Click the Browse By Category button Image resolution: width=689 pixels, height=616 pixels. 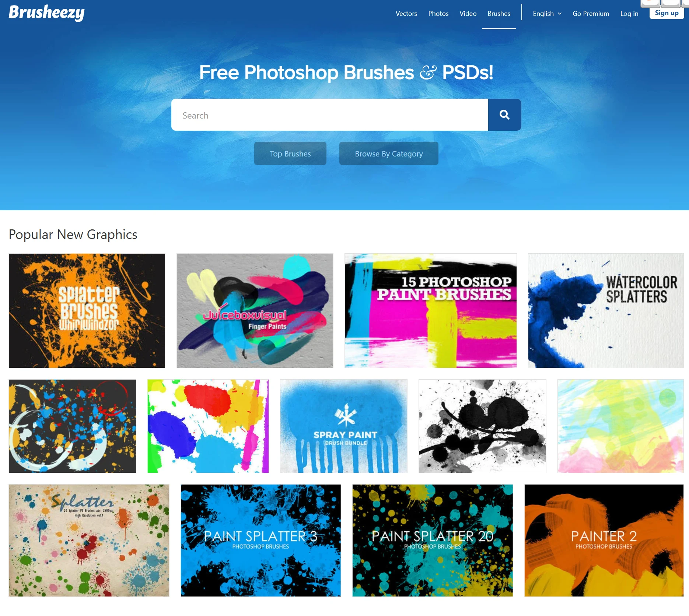pos(389,154)
